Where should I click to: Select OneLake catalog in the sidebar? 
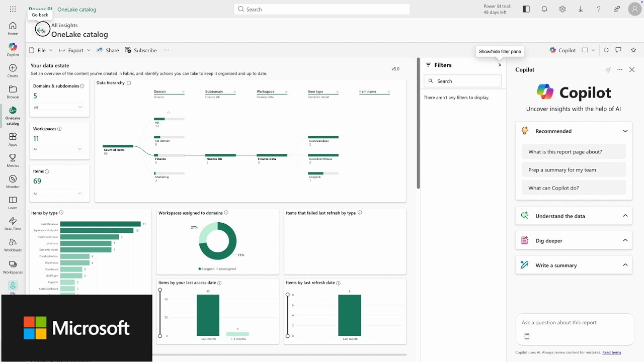click(13, 116)
